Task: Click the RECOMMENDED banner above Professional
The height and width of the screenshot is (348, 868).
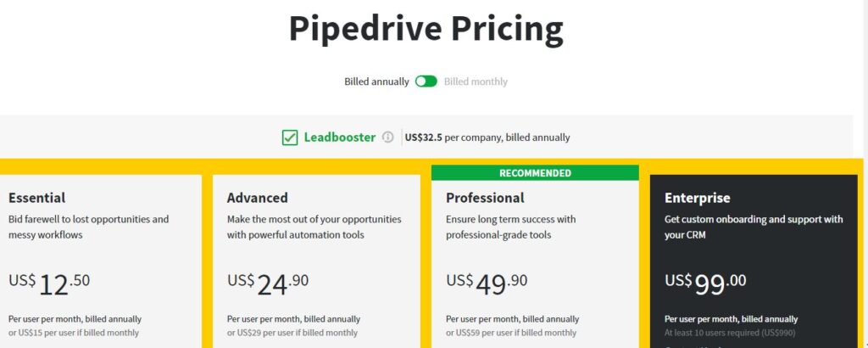Action: point(535,173)
